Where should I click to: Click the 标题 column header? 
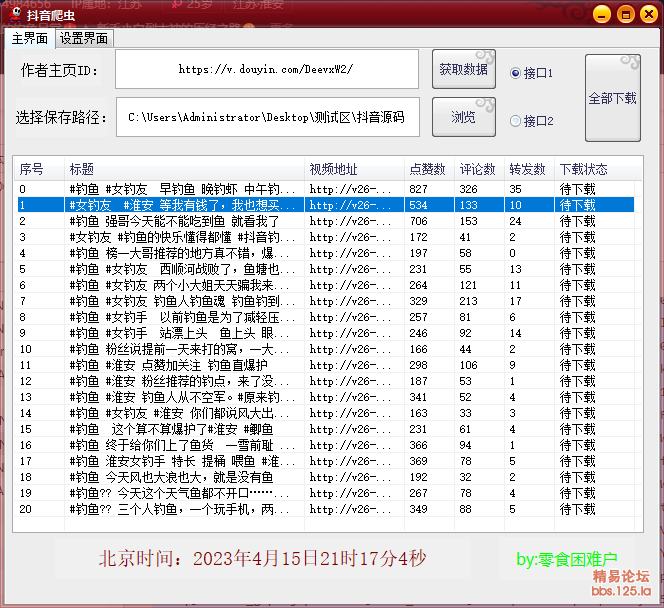[x=184, y=169]
